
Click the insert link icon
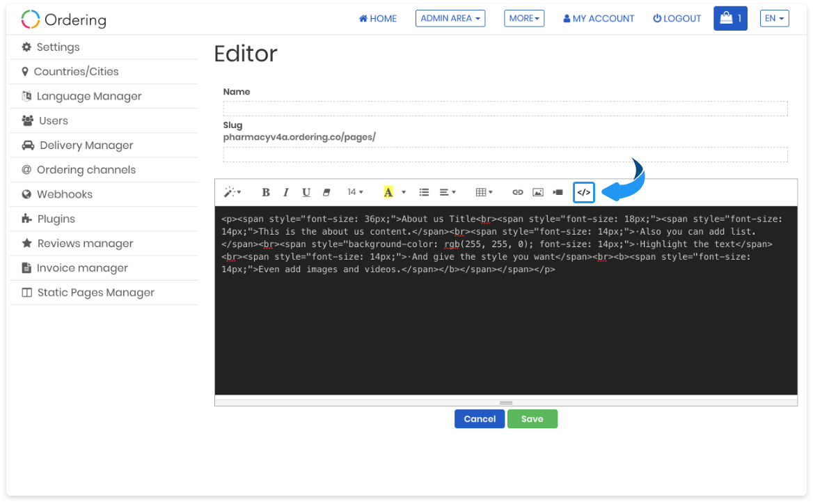point(517,192)
